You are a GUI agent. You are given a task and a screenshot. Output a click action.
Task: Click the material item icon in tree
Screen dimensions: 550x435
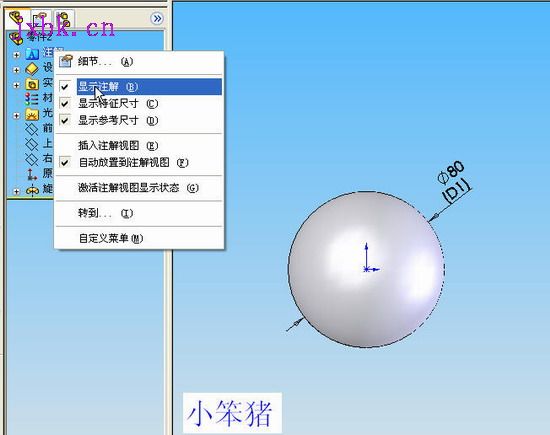(x=32, y=99)
